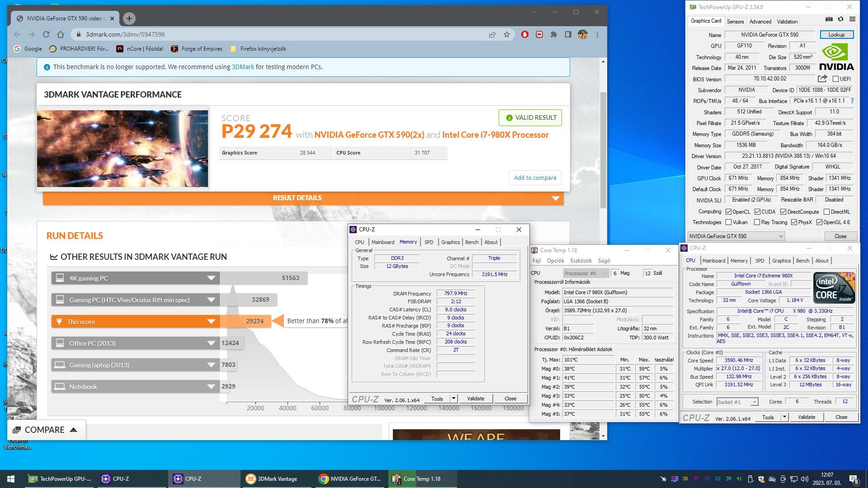This screenshot has height=488, width=868.
Task: Click the GPU-Z refresh icon
Action: [840, 19]
